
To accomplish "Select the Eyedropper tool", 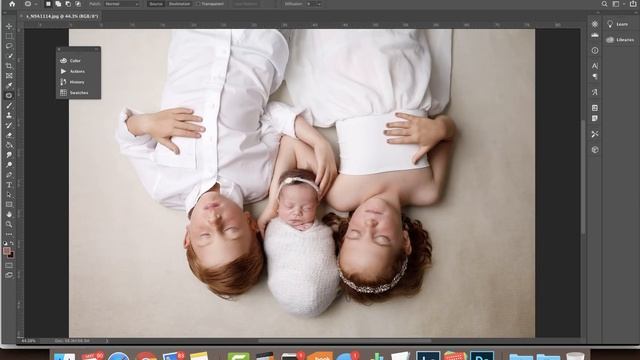I will 9,86.
